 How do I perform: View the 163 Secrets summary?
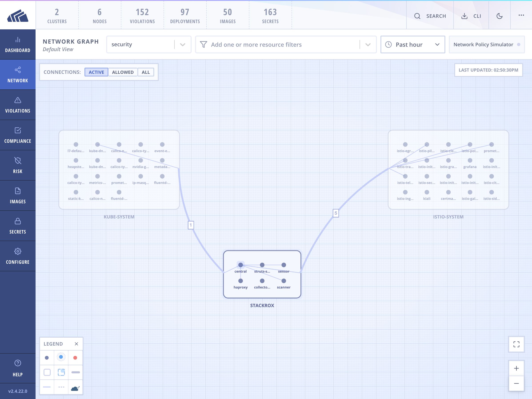(270, 16)
